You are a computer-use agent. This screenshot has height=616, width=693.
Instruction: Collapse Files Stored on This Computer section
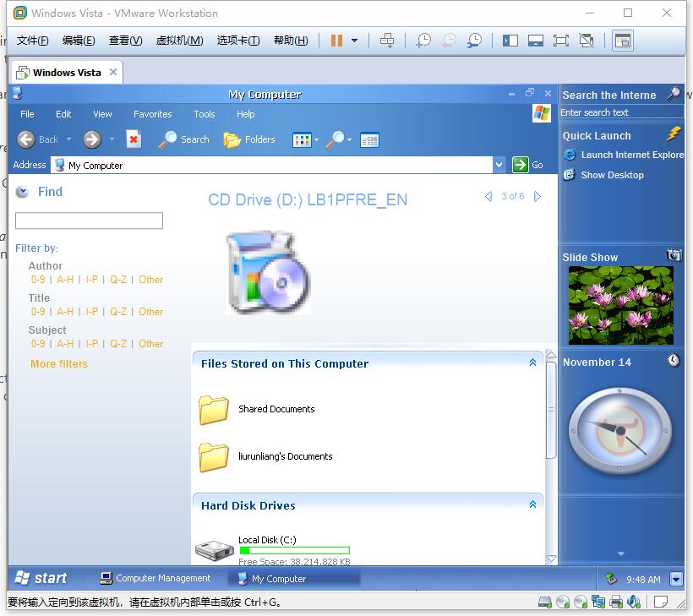point(532,363)
